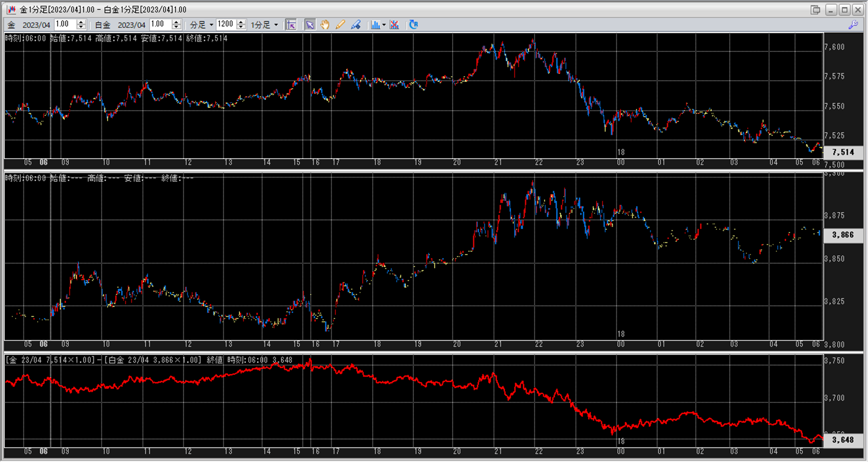Increase the gold 1.00 multiplier spinner
The height and width of the screenshot is (462, 868).
(81, 22)
